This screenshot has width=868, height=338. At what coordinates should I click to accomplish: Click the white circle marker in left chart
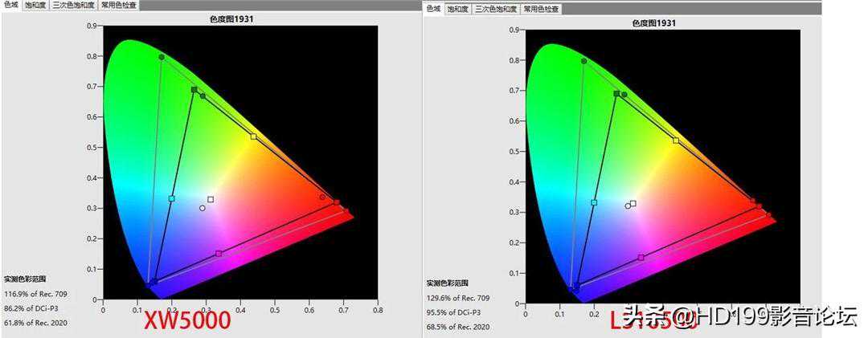(x=202, y=208)
